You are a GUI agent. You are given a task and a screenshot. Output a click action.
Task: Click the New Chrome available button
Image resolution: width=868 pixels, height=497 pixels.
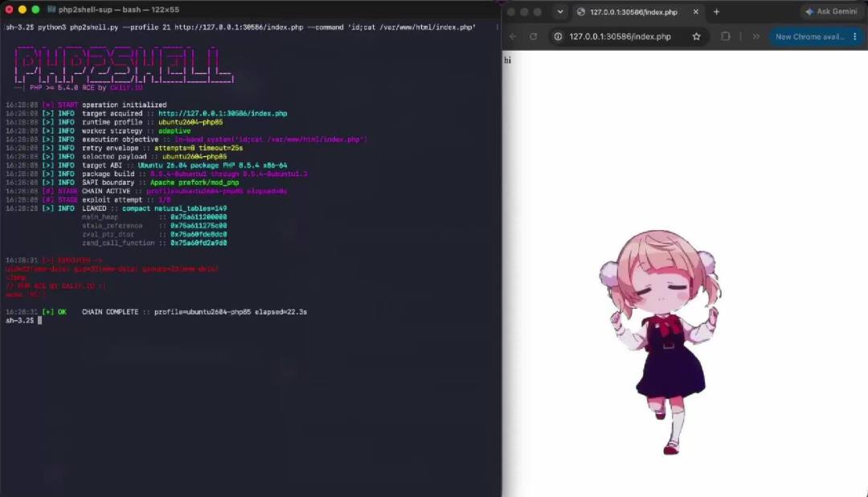point(810,36)
